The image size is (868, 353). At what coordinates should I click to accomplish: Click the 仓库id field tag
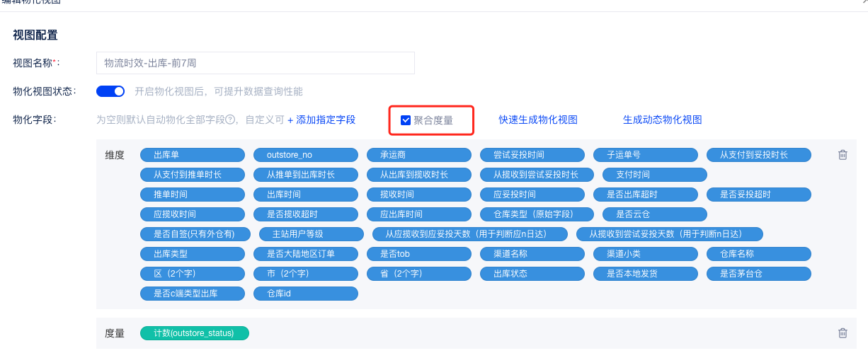click(x=306, y=294)
